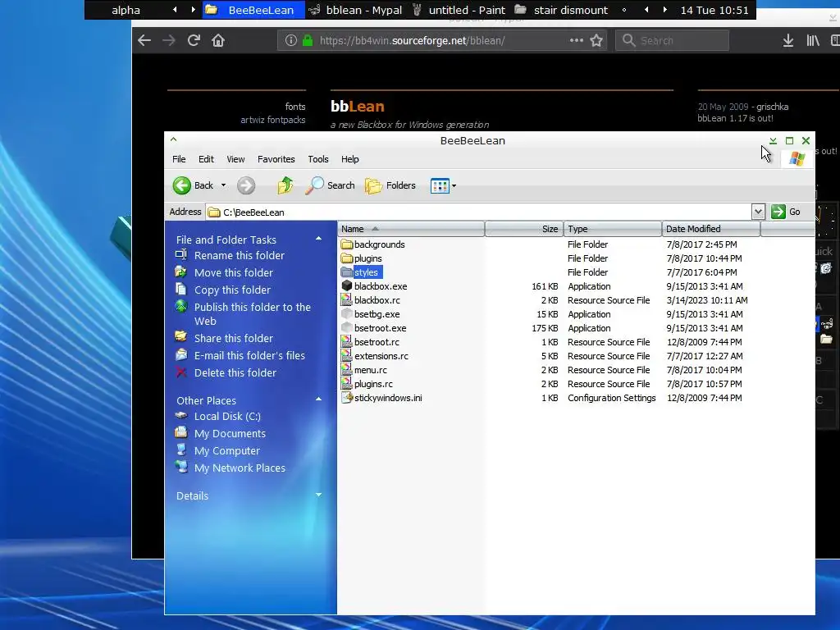Click Move this folder

[x=233, y=272]
